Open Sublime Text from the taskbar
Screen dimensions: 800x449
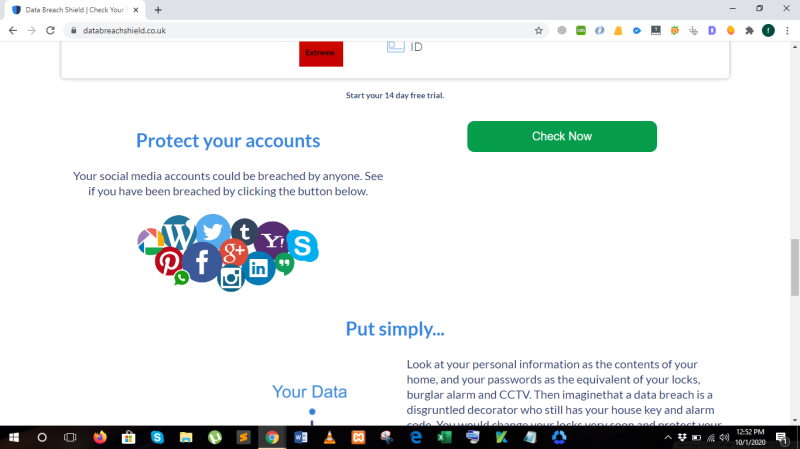click(x=243, y=437)
